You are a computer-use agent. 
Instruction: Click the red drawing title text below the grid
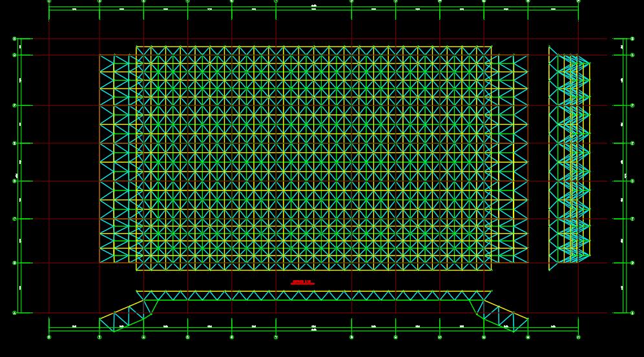click(x=302, y=282)
